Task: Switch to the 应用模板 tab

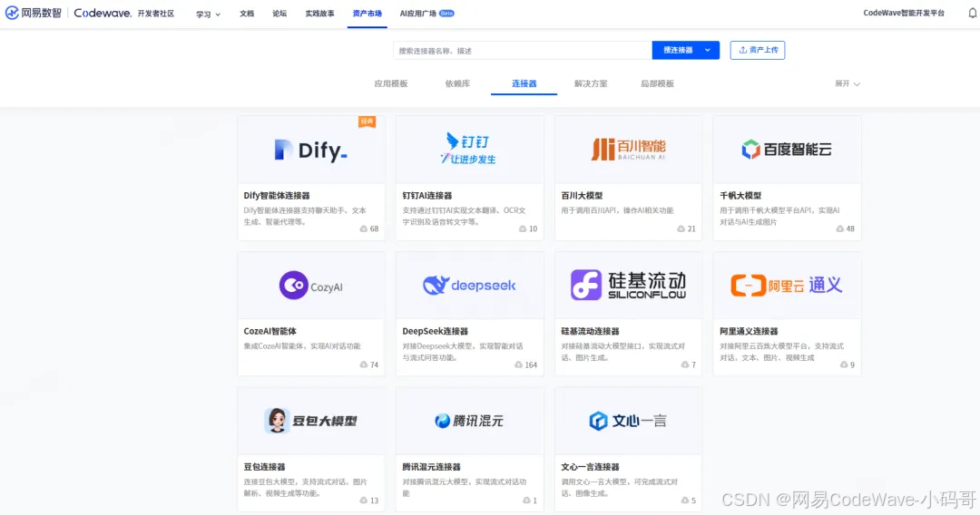Action: [390, 83]
